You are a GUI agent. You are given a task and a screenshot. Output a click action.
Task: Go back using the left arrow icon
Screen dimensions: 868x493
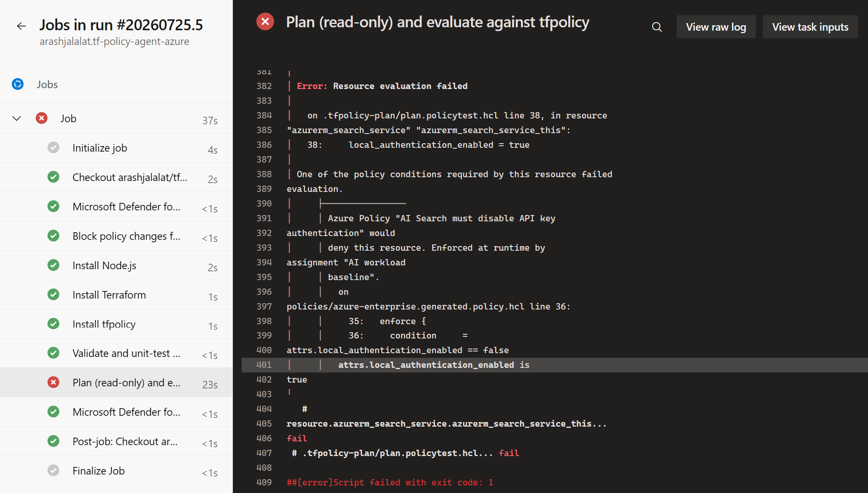(x=21, y=26)
